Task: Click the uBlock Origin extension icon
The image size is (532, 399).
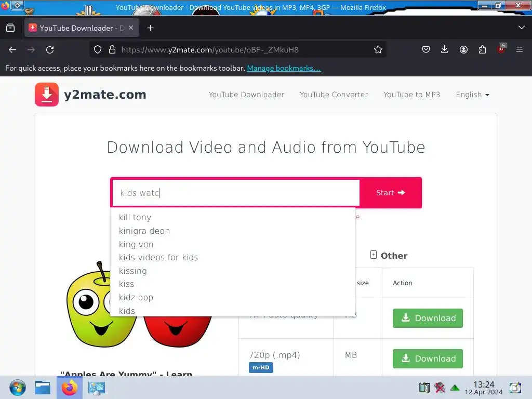Action: coord(501,49)
